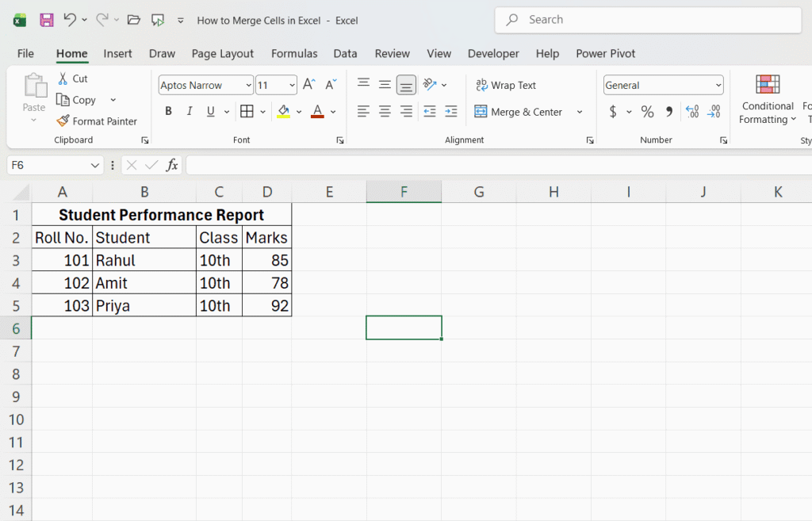Click Decrease Decimal icon
Screen dimensions: 812x521
(x=714, y=111)
